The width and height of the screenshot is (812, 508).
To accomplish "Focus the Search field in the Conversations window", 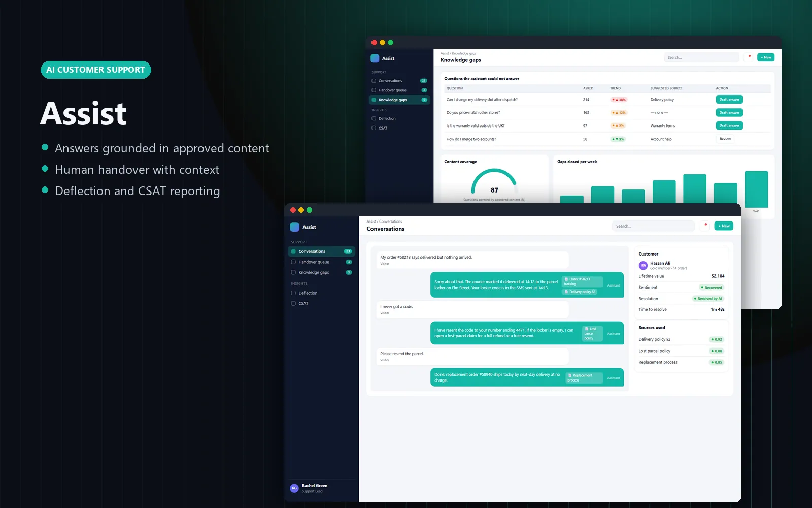I will point(653,226).
